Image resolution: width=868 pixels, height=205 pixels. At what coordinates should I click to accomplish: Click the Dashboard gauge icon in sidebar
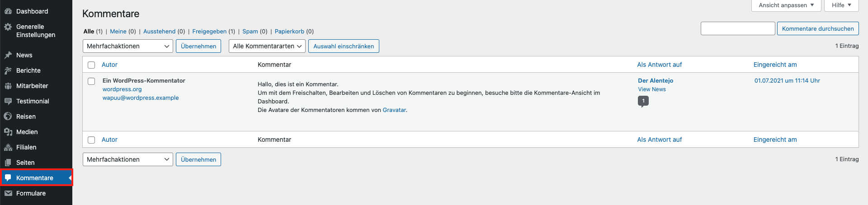[8, 11]
